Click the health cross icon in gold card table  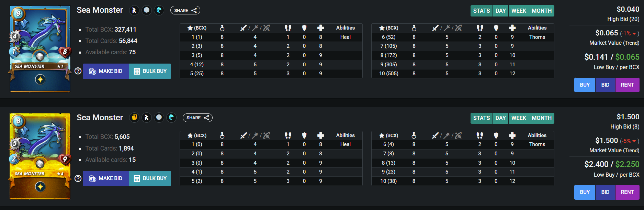pos(320,135)
